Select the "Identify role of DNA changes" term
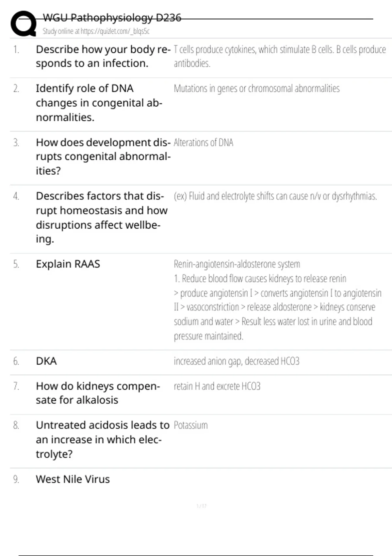The width and height of the screenshot is (392, 556). tap(99, 103)
